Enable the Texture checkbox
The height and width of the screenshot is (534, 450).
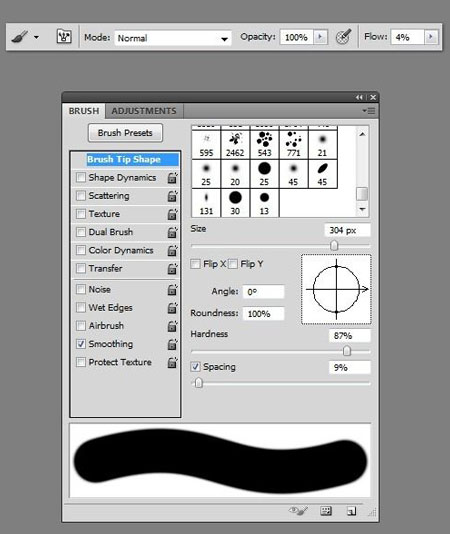[x=81, y=214]
